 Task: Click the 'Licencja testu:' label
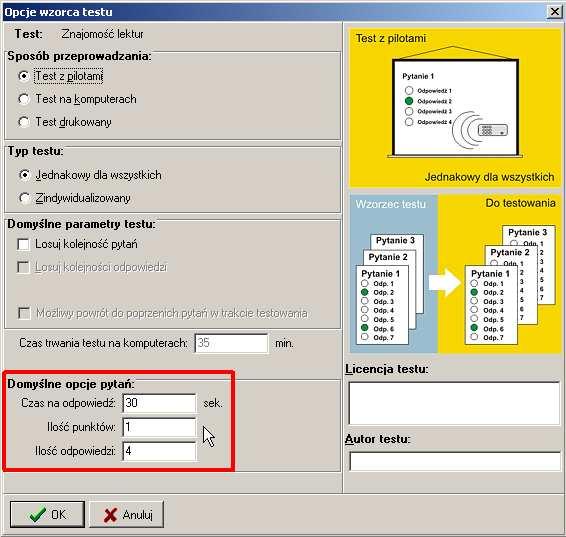[387, 369]
